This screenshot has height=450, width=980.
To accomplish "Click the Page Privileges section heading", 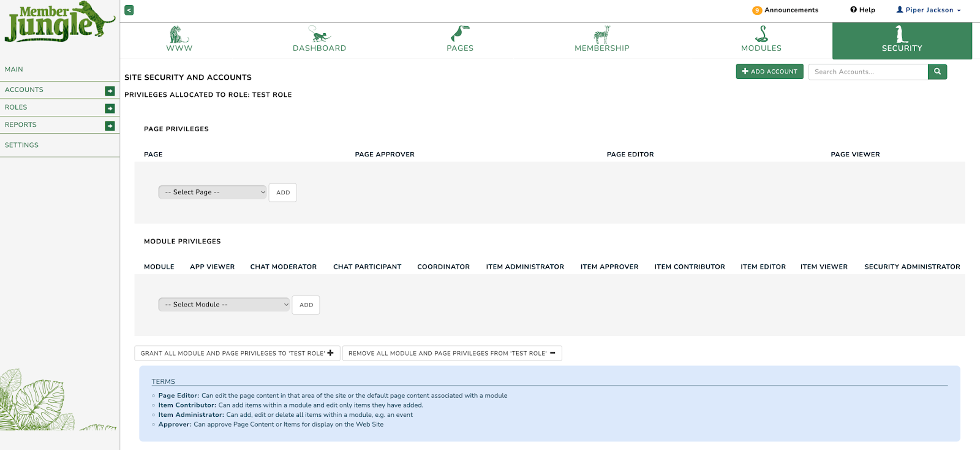I will click(x=176, y=129).
